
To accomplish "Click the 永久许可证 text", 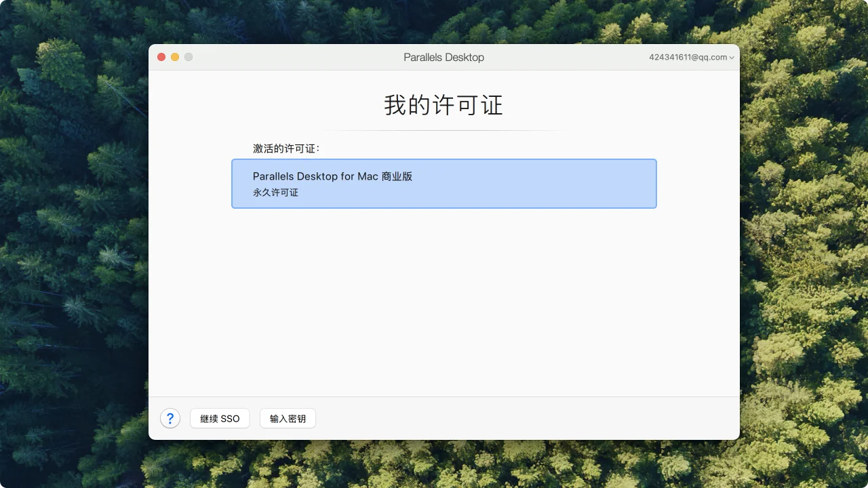I will [275, 192].
